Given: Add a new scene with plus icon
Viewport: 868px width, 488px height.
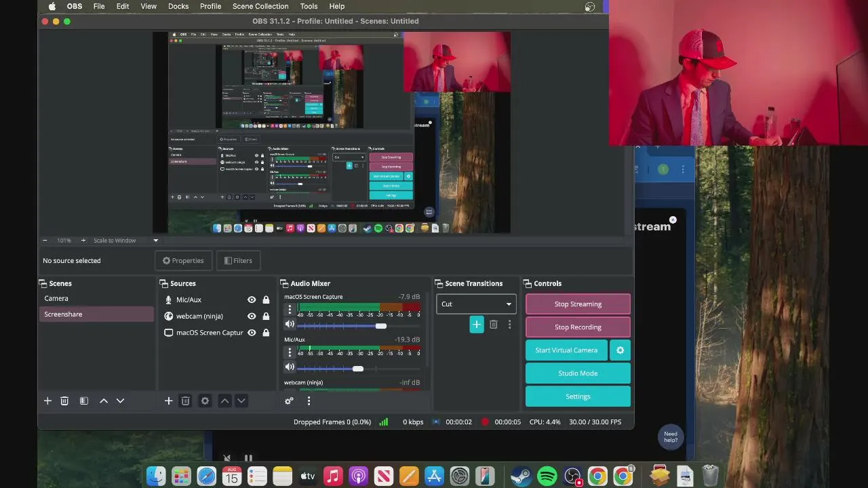Looking at the screenshot, I should (x=47, y=401).
